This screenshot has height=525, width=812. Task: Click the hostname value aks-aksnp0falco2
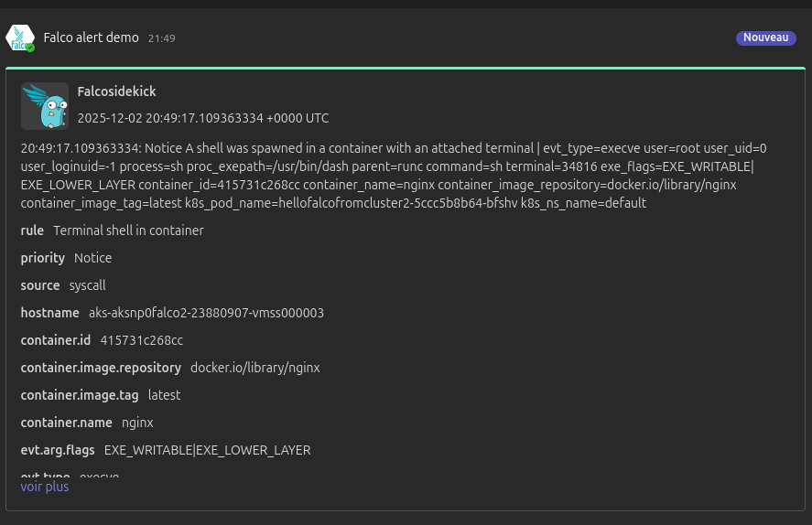(206, 313)
